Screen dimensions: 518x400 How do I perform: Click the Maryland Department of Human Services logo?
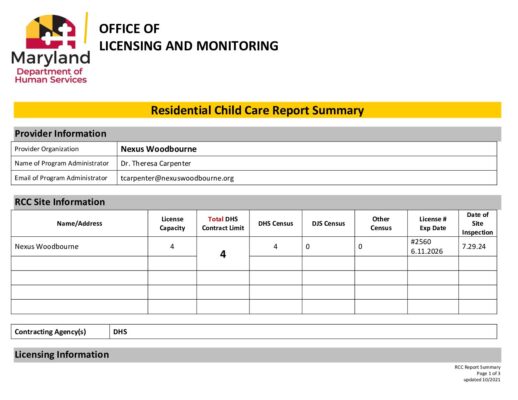click(x=51, y=49)
